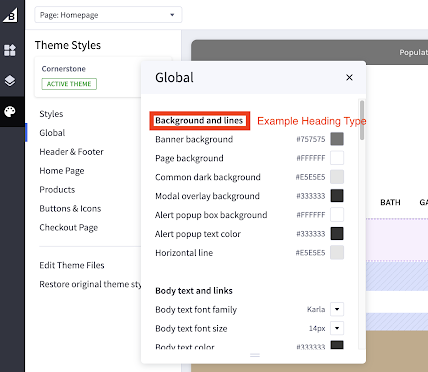Click the Page background #FFFFFF value
428x372 pixels.
click(x=311, y=158)
